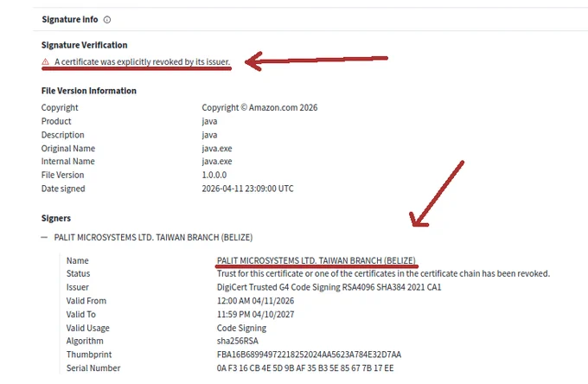The image size is (588, 384).
Task: Click the Status label in signer details
Action: [x=79, y=273]
